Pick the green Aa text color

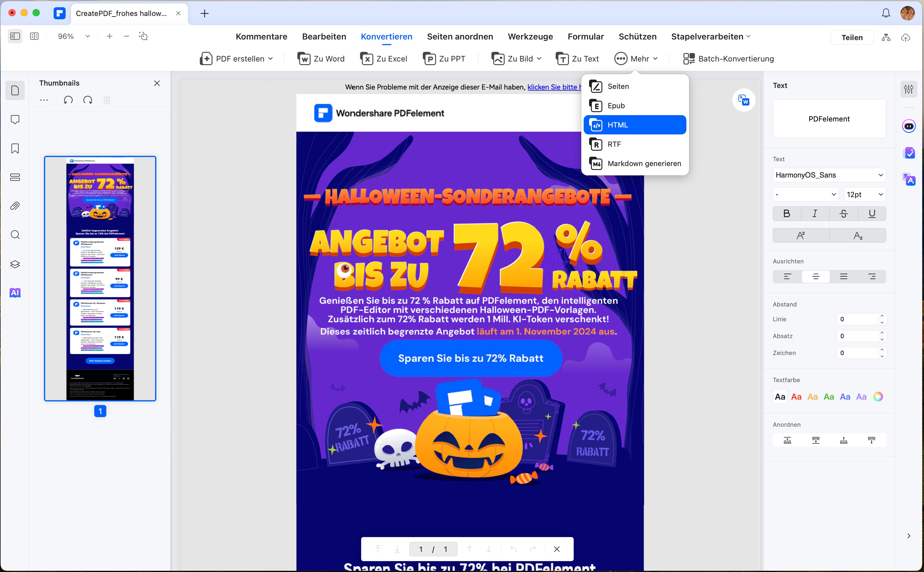[829, 397]
